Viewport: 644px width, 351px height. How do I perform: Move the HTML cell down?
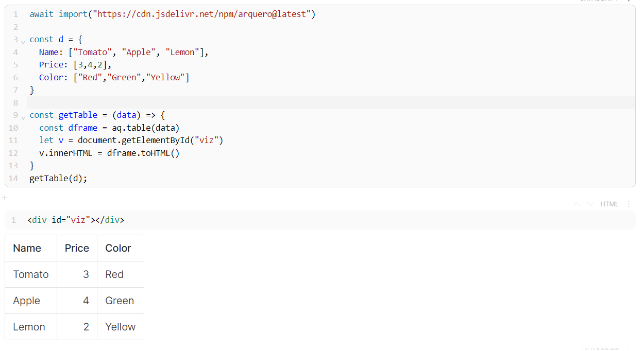coord(590,204)
